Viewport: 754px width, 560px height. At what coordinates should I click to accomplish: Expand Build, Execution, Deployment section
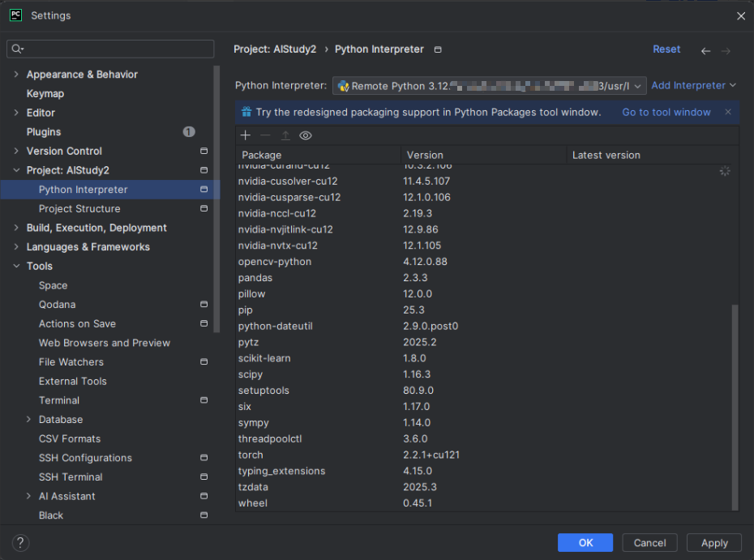click(x=16, y=228)
